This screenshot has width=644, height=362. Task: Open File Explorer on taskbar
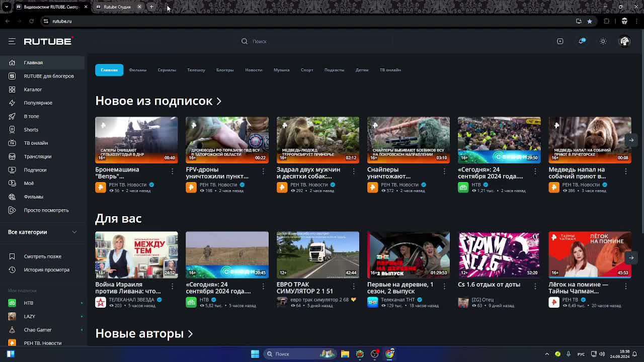pyautogui.click(x=345, y=354)
